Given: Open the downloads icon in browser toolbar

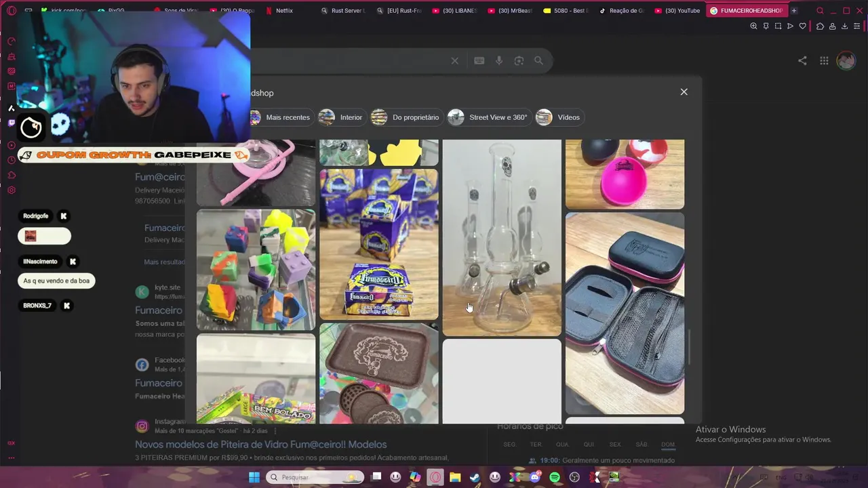Looking at the screenshot, I should (844, 26).
